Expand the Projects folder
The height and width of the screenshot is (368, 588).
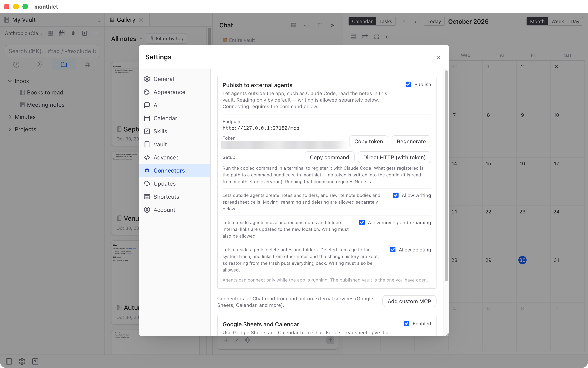10,129
